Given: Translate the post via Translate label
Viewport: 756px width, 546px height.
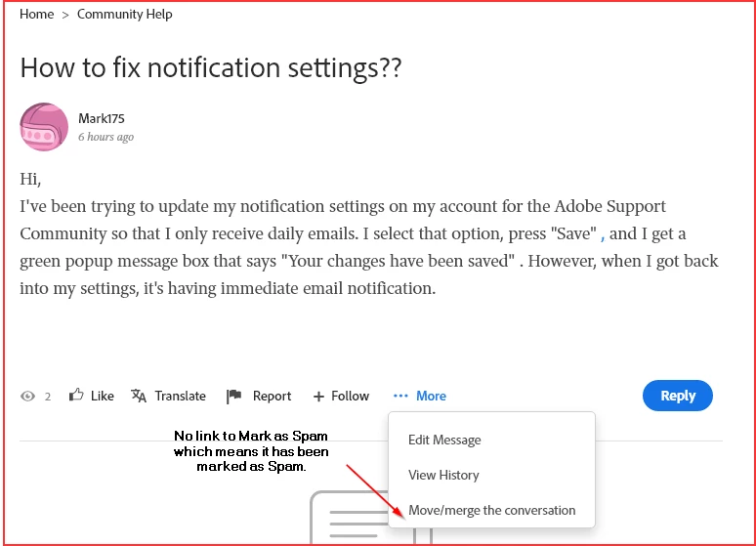Looking at the screenshot, I should 181,396.
